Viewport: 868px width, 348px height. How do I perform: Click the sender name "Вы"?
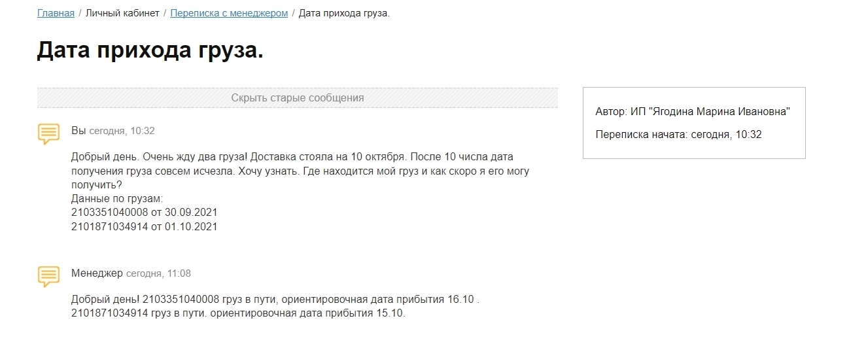[78, 131]
